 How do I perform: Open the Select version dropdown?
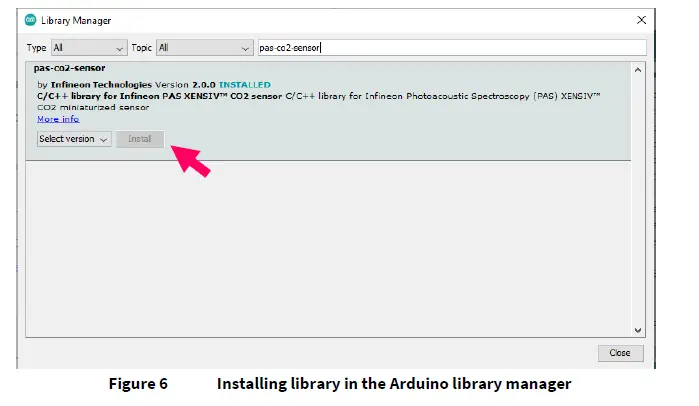click(74, 139)
